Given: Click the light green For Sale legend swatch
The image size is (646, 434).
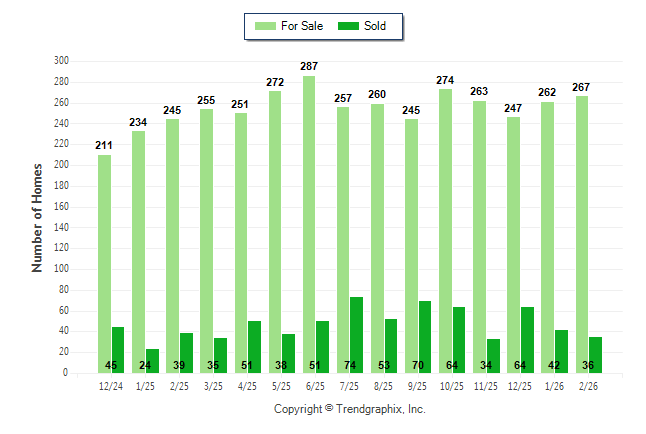Looking at the screenshot, I should pyautogui.click(x=268, y=26).
